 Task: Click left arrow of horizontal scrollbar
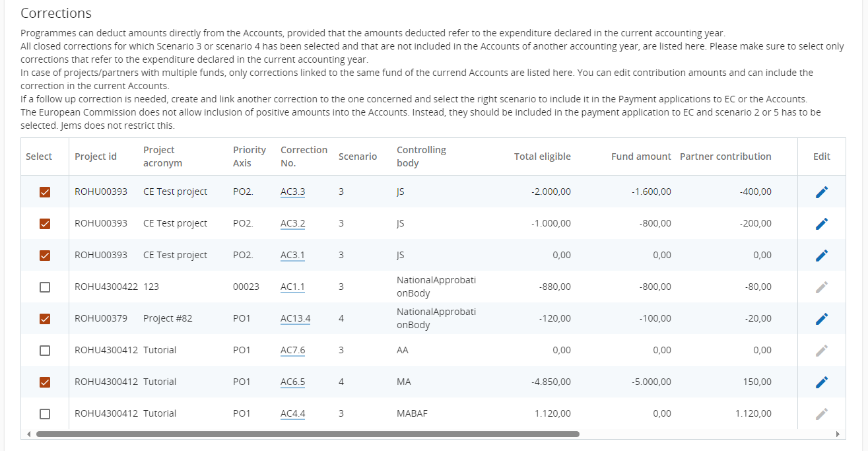tap(28, 434)
